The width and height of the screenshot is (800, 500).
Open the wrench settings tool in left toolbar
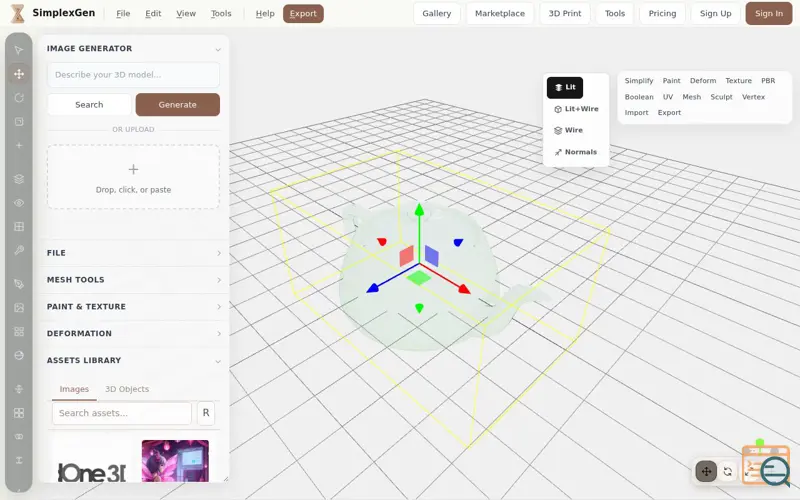tap(19, 250)
